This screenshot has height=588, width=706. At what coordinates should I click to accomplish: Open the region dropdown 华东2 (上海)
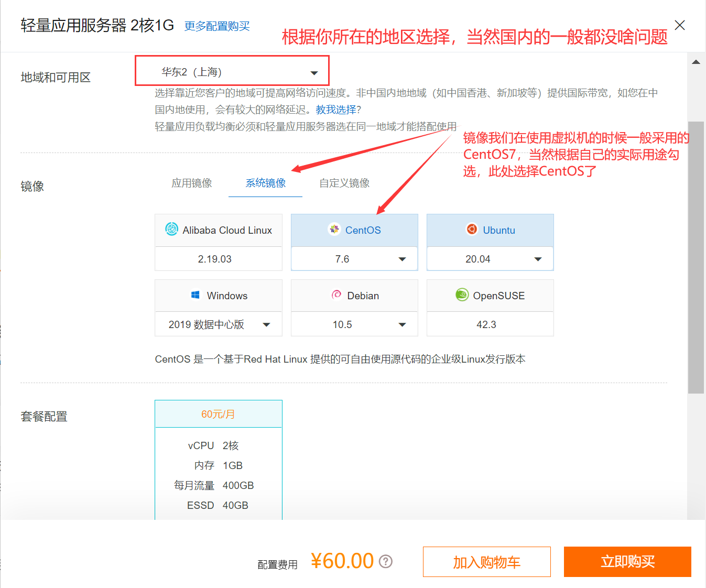[x=232, y=71]
